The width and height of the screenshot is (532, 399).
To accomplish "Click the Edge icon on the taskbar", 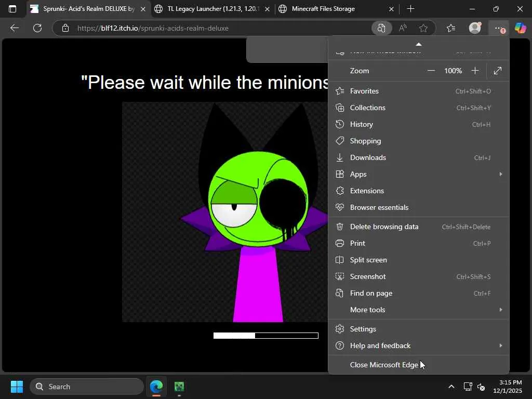I will (x=156, y=387).
